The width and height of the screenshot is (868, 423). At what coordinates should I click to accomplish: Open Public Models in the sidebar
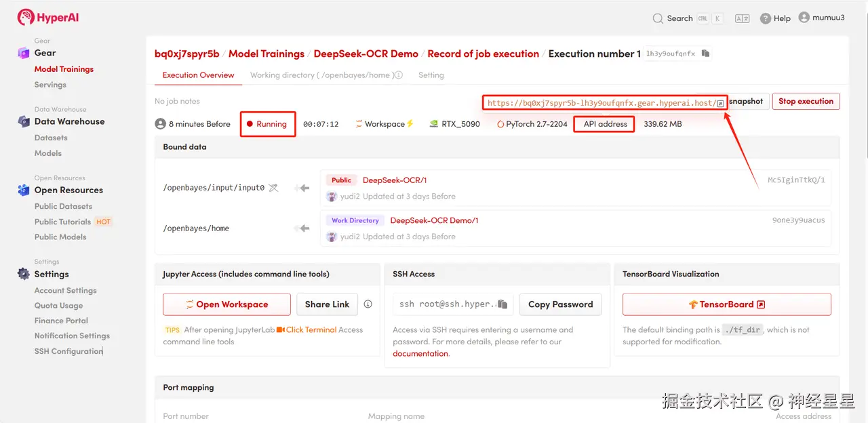[x=60, y=237]
